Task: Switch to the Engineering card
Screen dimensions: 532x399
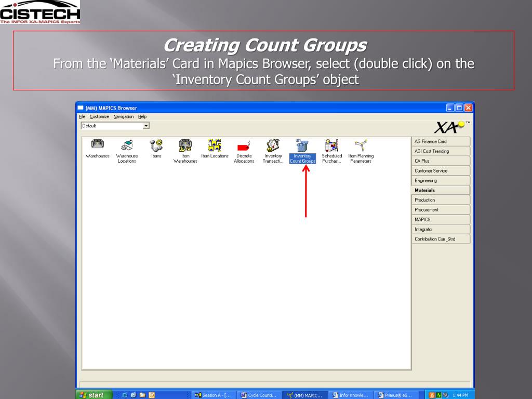Action: tap(441, 180)
